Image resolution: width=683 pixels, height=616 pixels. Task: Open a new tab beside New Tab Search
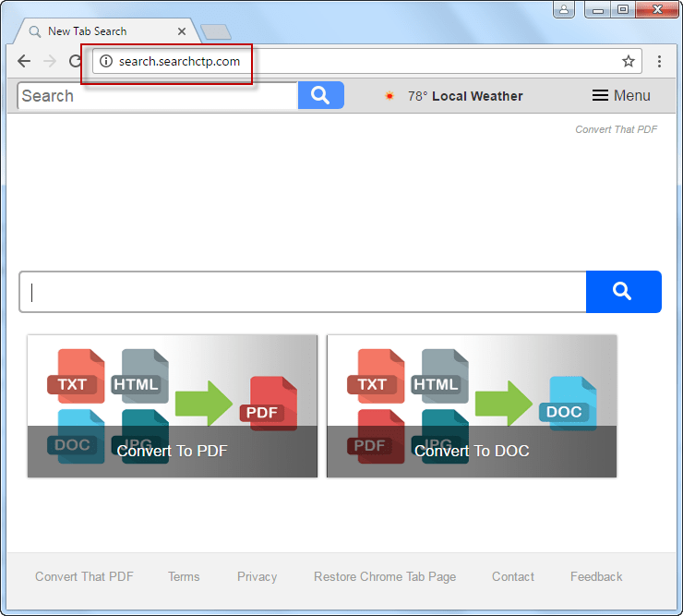pyautogui.click(x=216, y=31)
